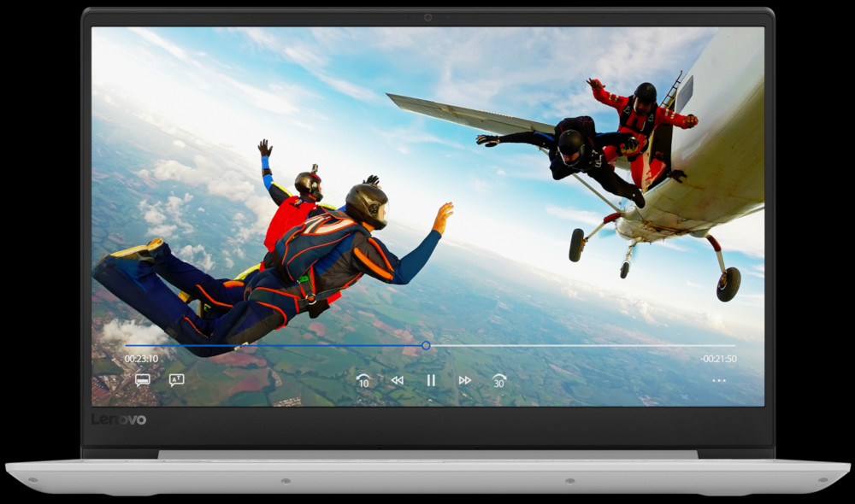
Task: Open the closed captions subtitle menu
Action: (142, 380)
